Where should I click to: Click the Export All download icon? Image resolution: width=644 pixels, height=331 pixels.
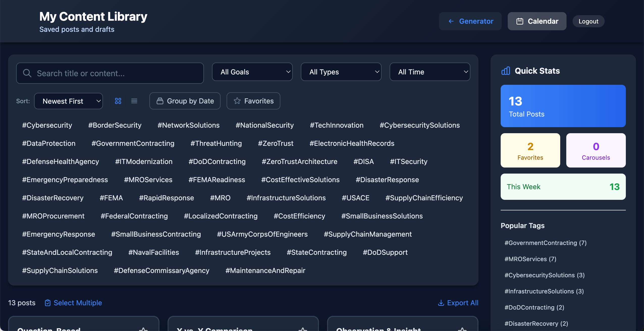441,303
